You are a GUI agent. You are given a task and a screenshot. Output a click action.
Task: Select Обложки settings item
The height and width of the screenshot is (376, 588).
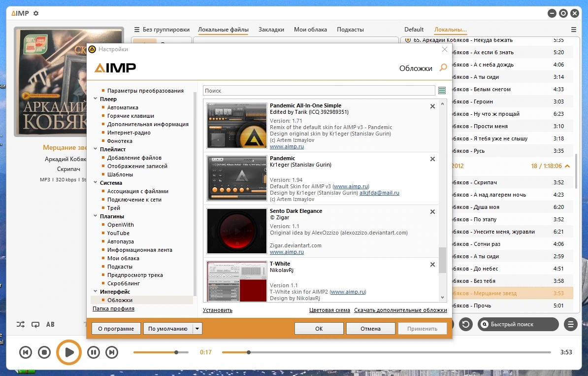click(120, 300)
